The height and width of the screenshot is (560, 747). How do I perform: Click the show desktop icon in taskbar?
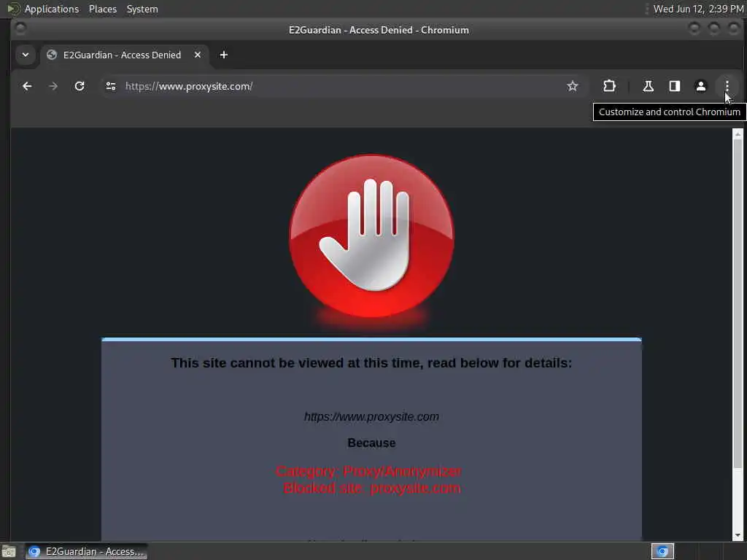click(9, 551)
